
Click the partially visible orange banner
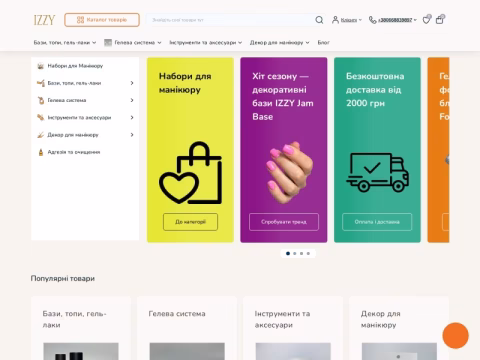click(x=438, y=150)
